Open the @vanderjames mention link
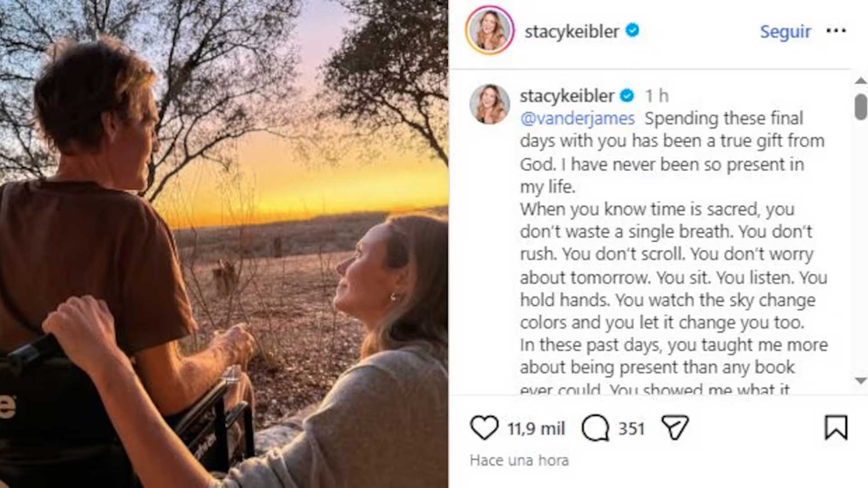This screenshot has width=868, height=488. 577,118
